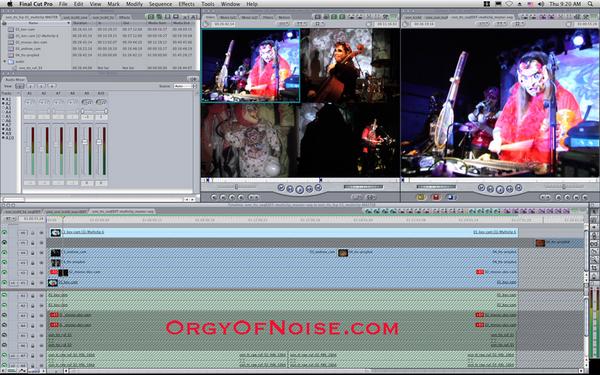Open the RT popup menu in timeline
600x375 pixels.
point(9,219)
